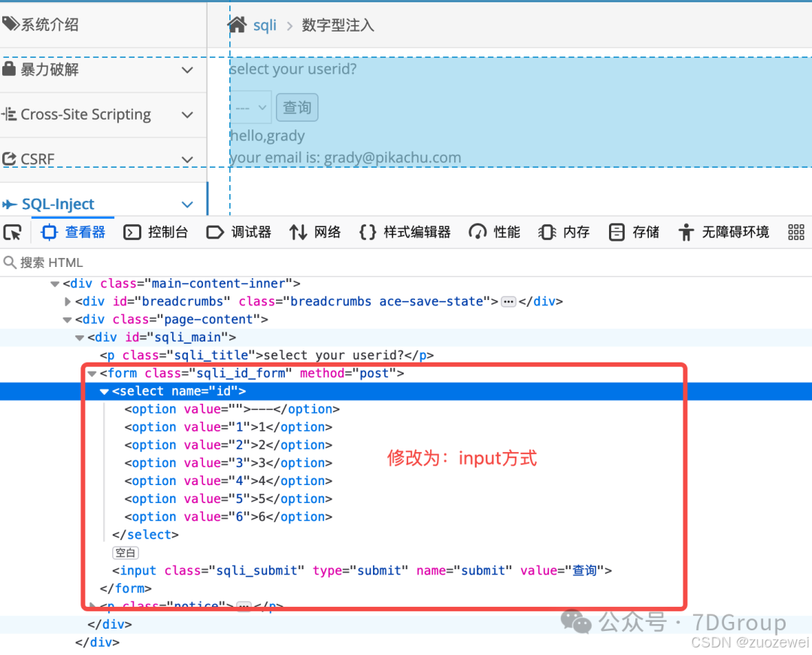Image resolution: width=812 pixels, height=655 pixels.
Task: Click the application grid icon in devtools
Action: point(796,232)
